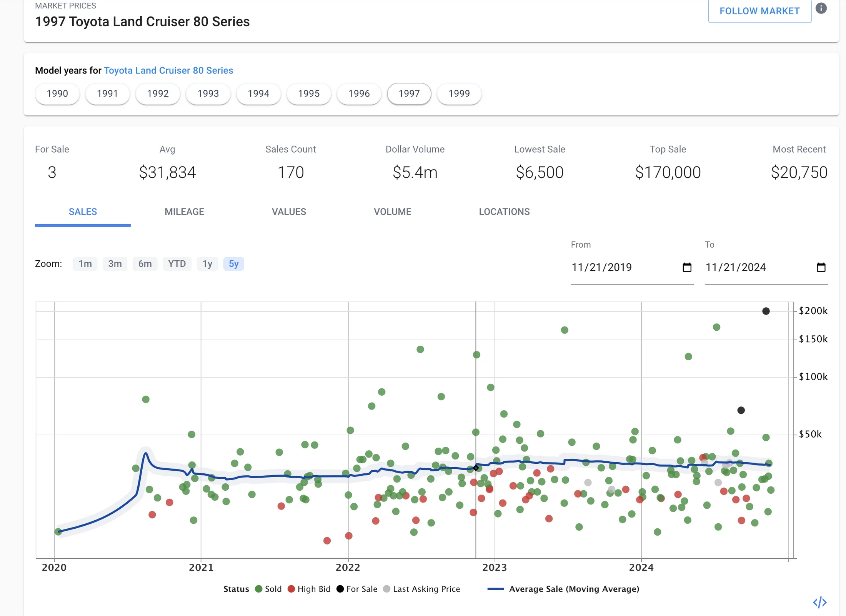Select model year 1996
Image resolution: width=846 pixels, height=616 pixels.
359,93
